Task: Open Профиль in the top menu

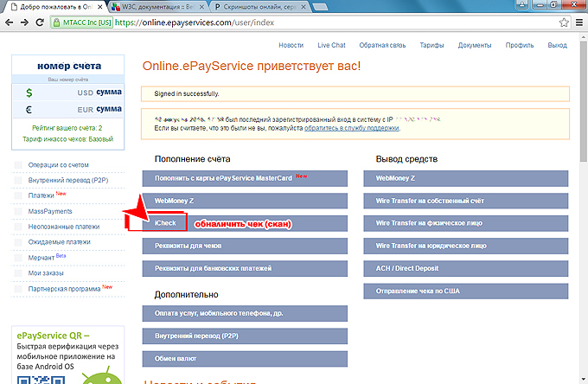Action: [x=520, y=45]
